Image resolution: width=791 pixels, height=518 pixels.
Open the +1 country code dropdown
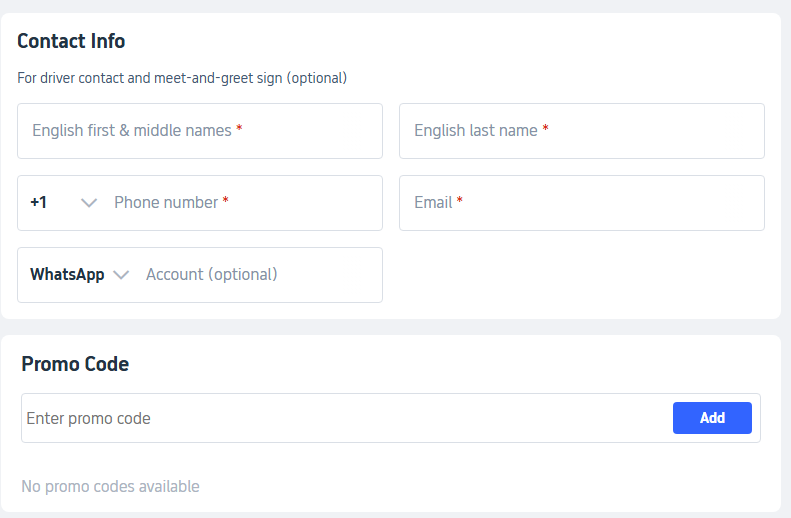click(64, 203)
